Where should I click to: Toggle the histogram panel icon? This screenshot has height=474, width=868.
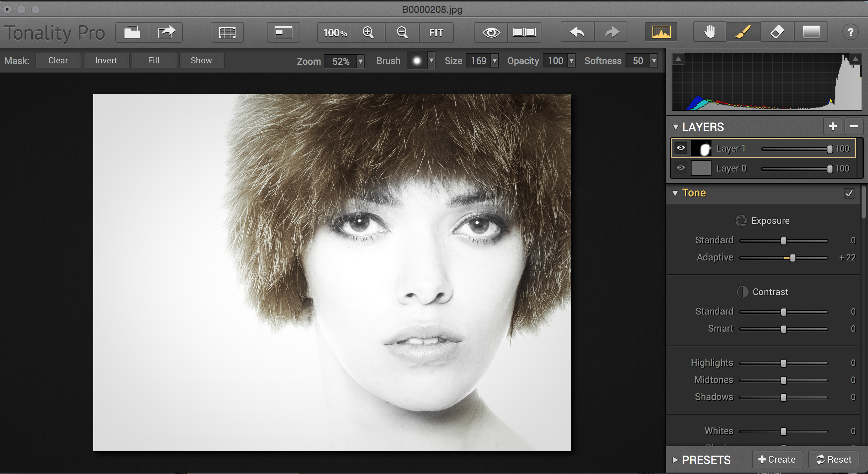(661, 32)
